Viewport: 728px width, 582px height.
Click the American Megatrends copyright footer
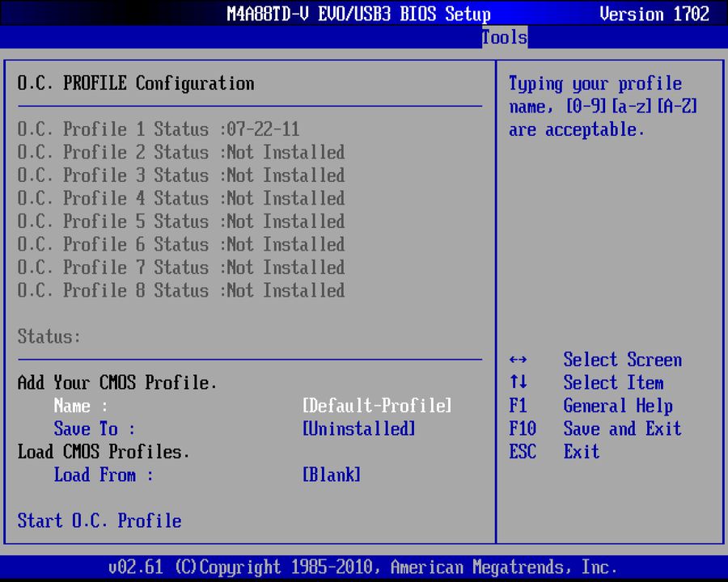(363, 567)
